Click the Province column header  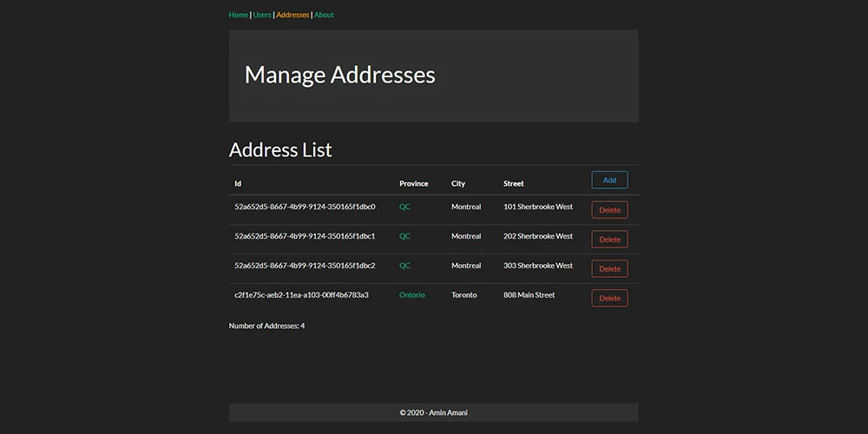point(413,184)
